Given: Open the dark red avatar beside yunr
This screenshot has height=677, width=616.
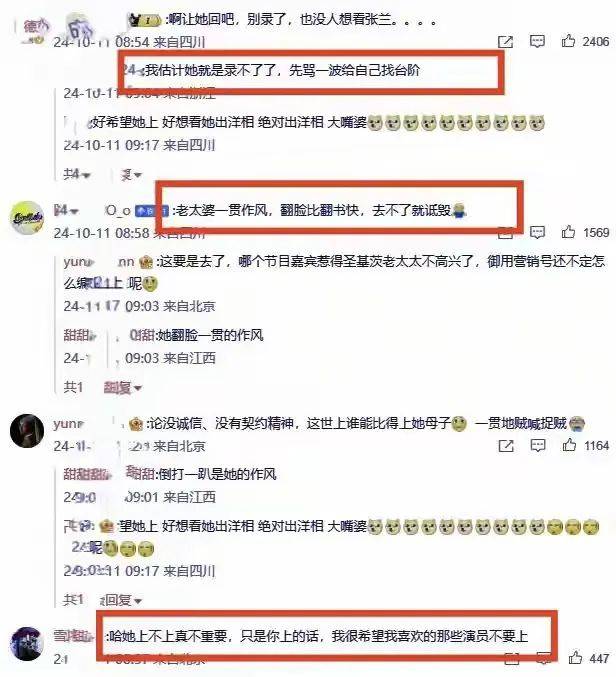Looking at the screenshot, I should pos(27,430).
